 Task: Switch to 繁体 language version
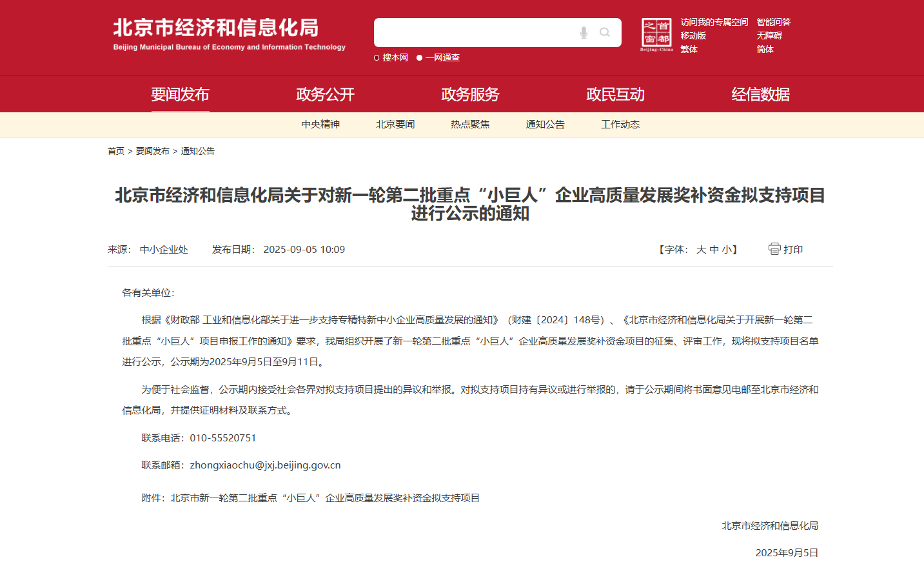(689, 49)
